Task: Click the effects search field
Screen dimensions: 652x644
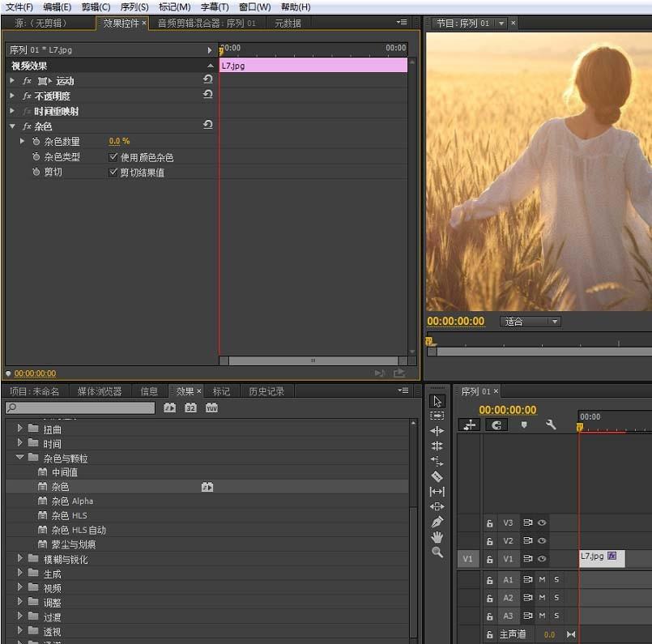Action: click(x=79, y=408)
